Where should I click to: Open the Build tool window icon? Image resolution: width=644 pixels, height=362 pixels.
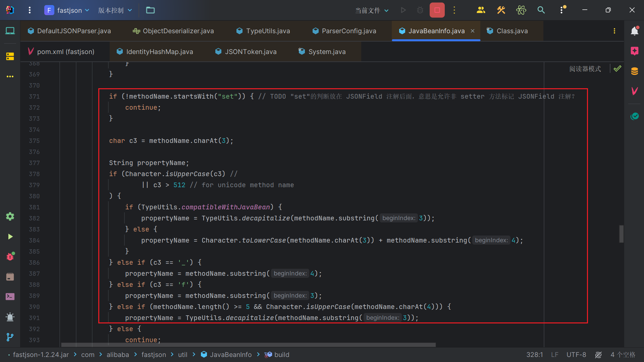(10, 277)
